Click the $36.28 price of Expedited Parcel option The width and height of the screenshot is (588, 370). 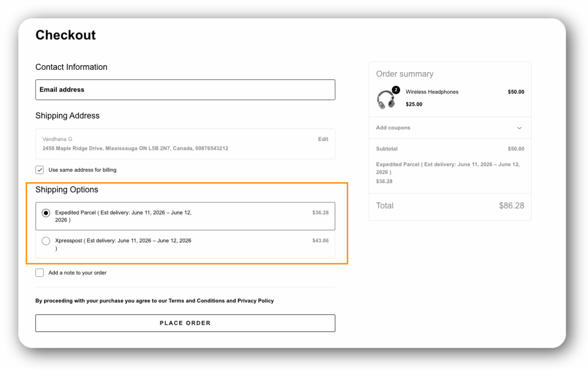(320, 213)
